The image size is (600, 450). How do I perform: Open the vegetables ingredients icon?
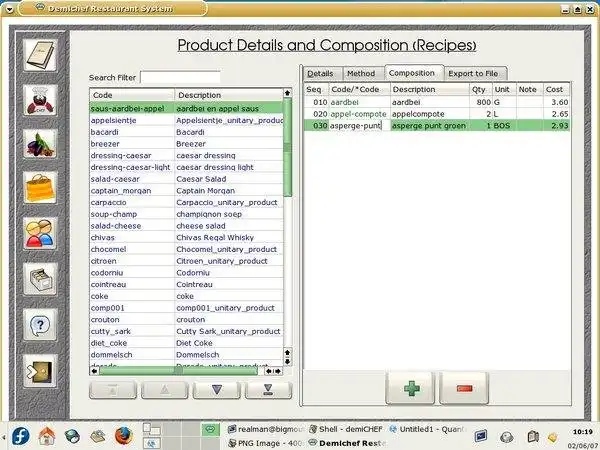point(40,144)
